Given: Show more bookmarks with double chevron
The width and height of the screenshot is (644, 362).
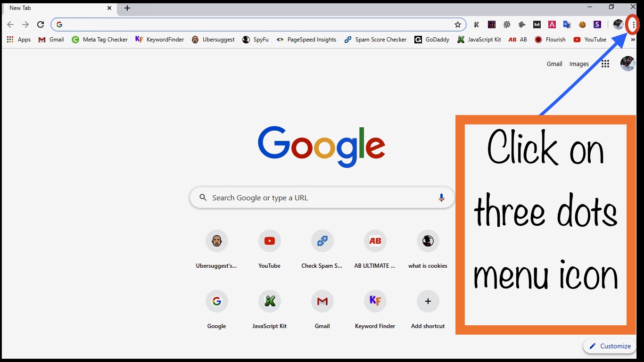Looking at the screenshot, I should [633, 40].
